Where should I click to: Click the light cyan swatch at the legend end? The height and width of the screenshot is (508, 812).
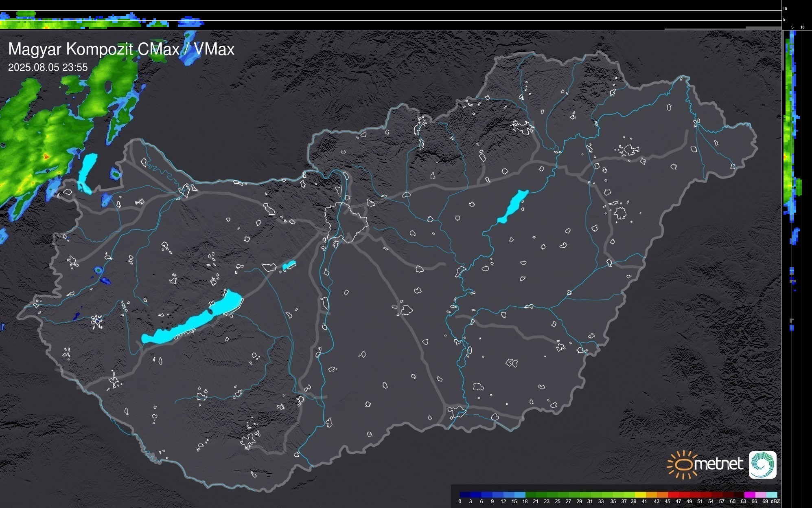tap(772, 495)
